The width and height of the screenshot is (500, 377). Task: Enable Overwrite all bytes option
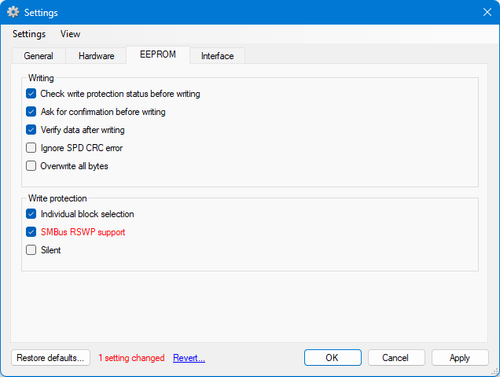coord(31,166)
